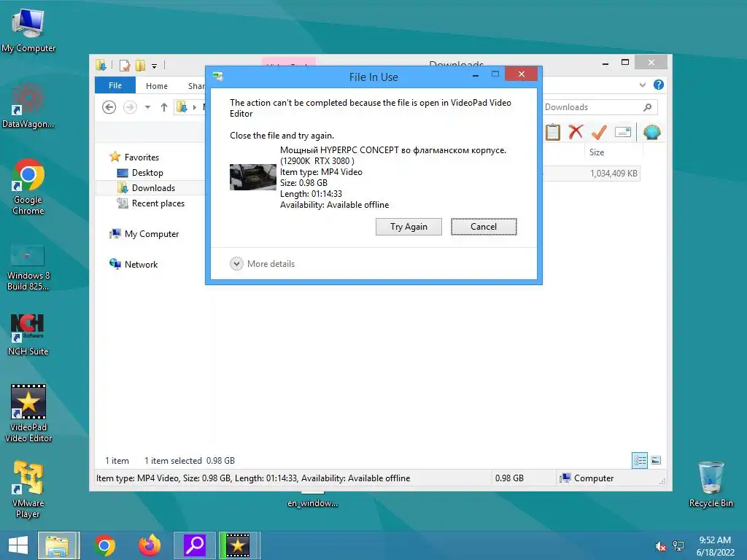Open the Share ribbon tab

(x=196, y=86)
